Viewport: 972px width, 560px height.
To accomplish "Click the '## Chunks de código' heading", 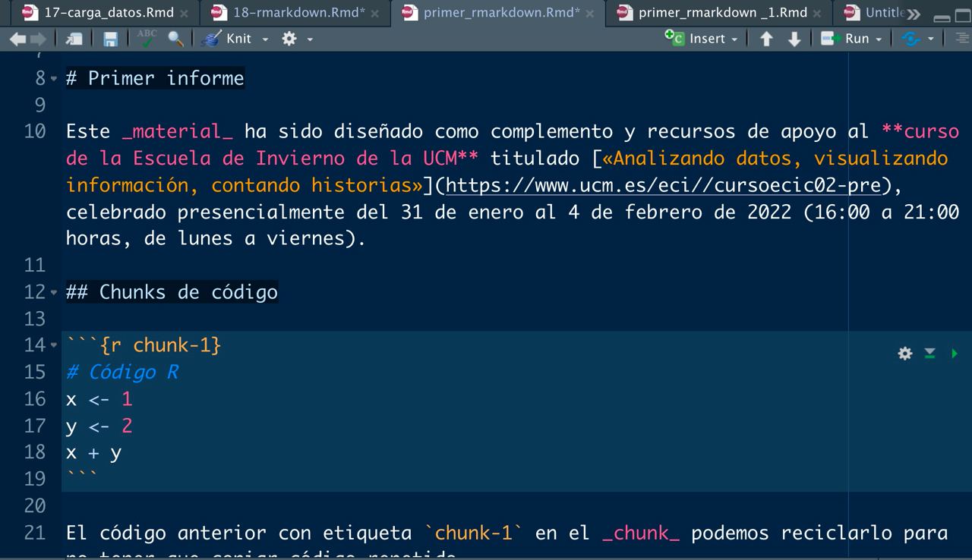I will pyautogui.click(x=172, y=292).
